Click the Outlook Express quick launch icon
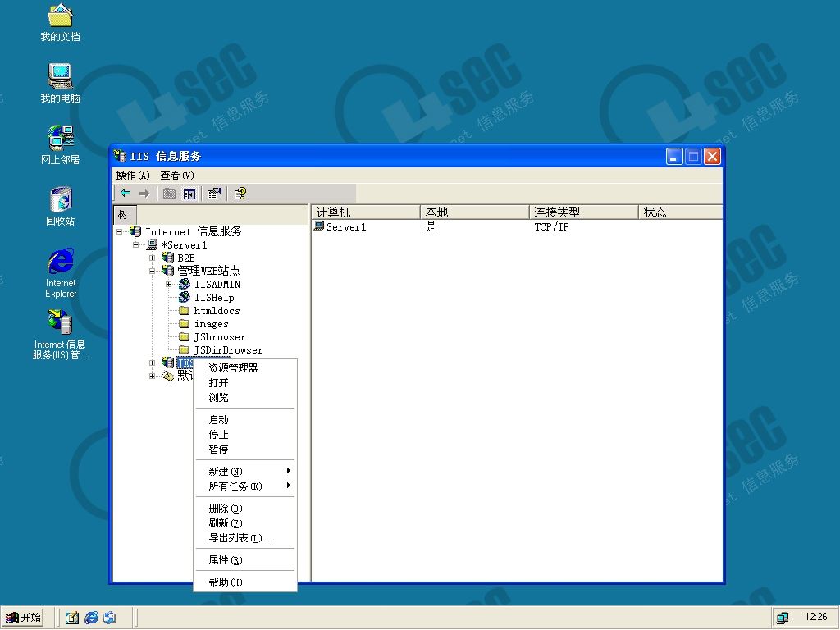Image resolution: width=840 pixels, height=630 pixels. tap(110, 618)
